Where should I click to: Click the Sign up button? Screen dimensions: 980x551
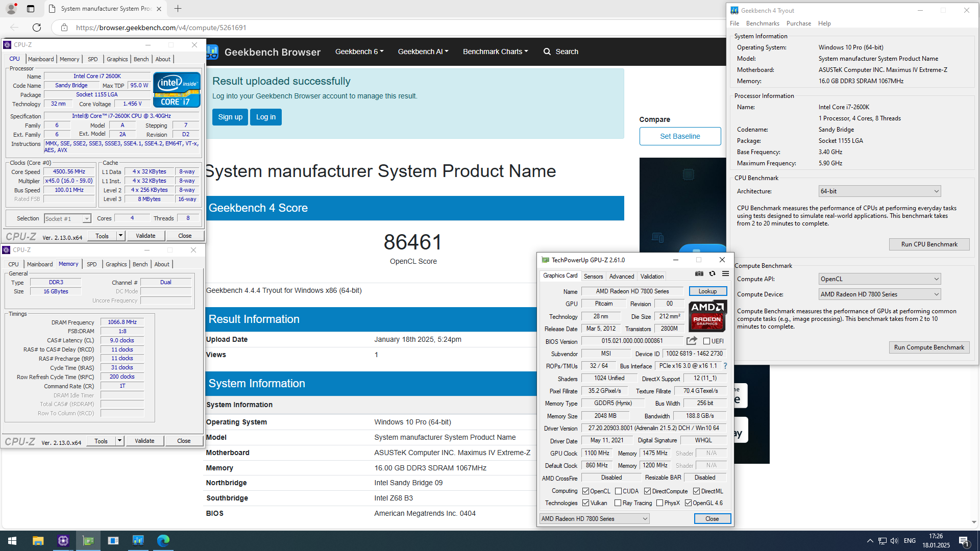click(230, 117)
